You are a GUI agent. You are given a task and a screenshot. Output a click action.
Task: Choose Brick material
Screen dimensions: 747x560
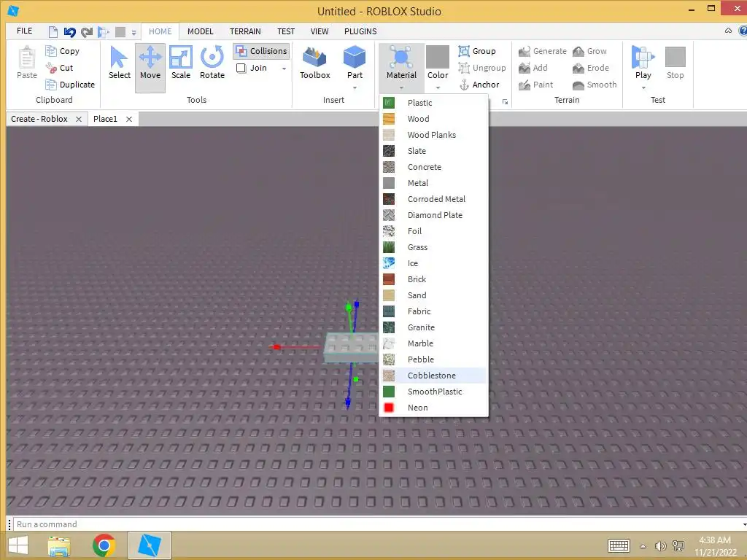tap(433, 279)
